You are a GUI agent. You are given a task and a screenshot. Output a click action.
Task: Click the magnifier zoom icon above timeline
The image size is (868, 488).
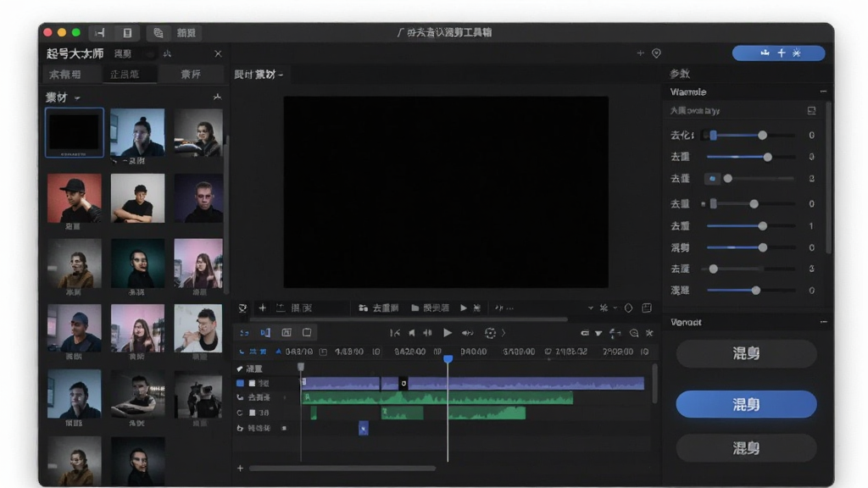click(634, 333)
